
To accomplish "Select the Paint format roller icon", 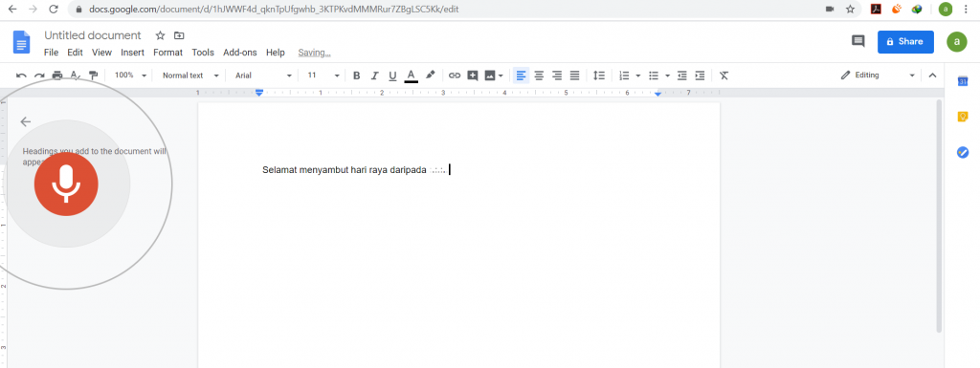I will [x=94, y=76].
